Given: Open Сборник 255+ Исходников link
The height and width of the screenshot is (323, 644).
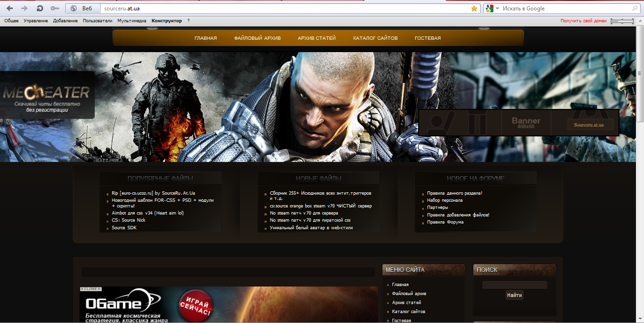Looking at the screenshot, I should [x=321, y=196].
